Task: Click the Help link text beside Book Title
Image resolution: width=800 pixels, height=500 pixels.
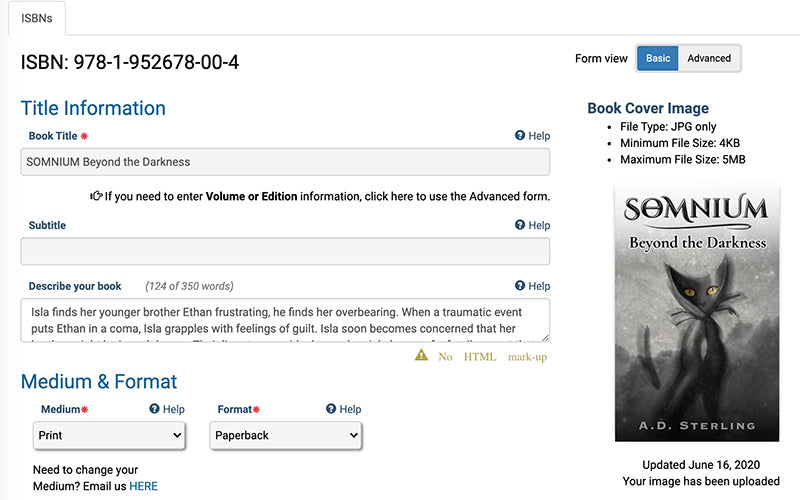Action: coord(539,136)
